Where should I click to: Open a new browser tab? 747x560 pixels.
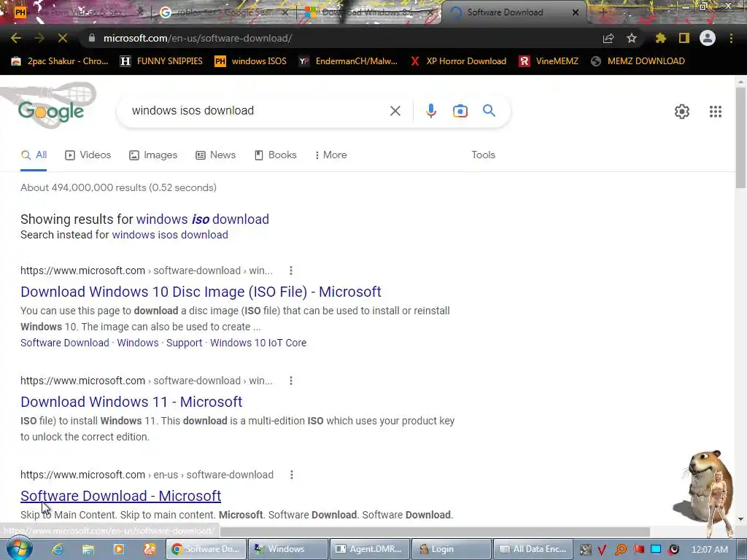click(x=602, y=12)
